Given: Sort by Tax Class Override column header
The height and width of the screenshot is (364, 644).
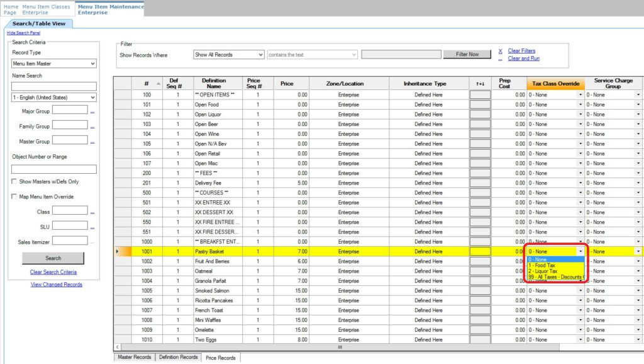Looking at the screenshot, I should click(x=555, y=84).
